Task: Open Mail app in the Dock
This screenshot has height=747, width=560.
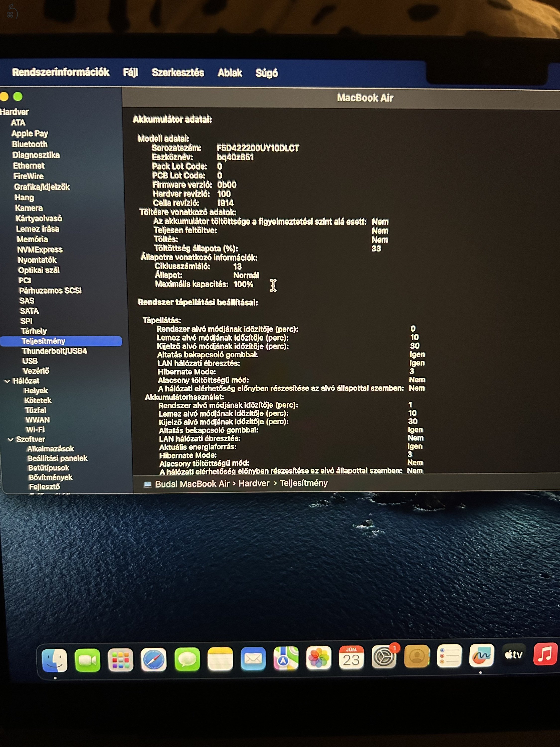Action: [253, 659]
